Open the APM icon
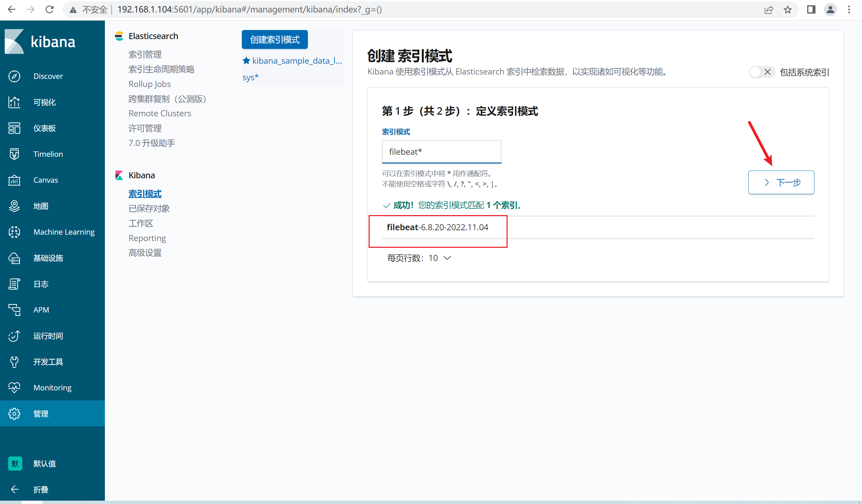862x504 pixels. 14,310
